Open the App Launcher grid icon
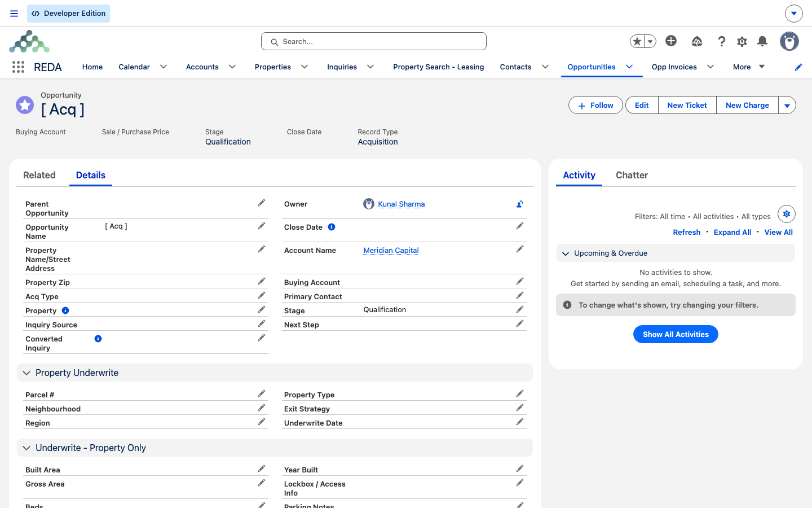This screenshot has height=508, width=812. [18, 67]
